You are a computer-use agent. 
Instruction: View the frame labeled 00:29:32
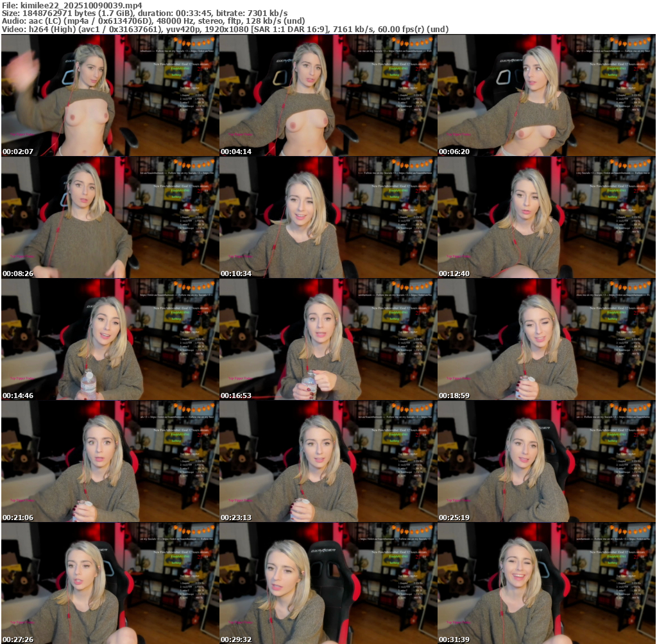pos(328,583)
